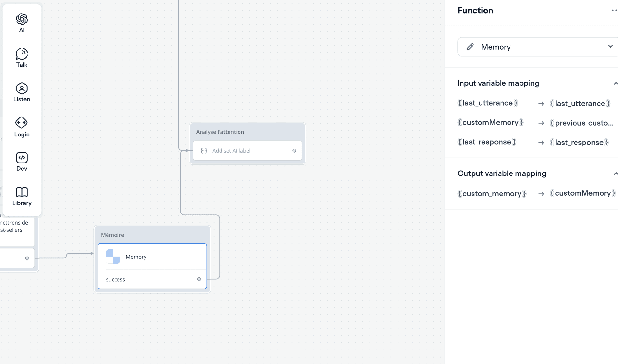The image size is (618, 364).
Task: Click the Analyse l'attention block title
Action: point(220,132)
